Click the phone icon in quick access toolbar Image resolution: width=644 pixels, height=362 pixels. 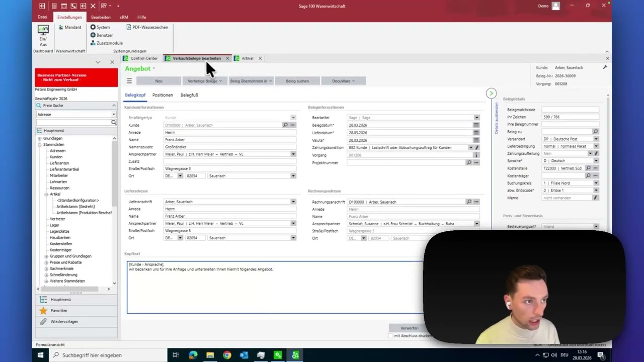pyautogui.click(x=73, y=6)
